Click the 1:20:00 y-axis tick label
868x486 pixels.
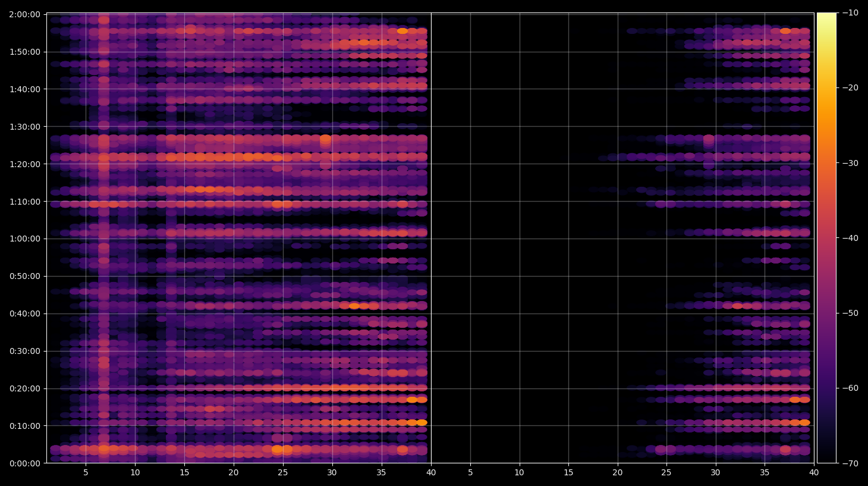24,164
